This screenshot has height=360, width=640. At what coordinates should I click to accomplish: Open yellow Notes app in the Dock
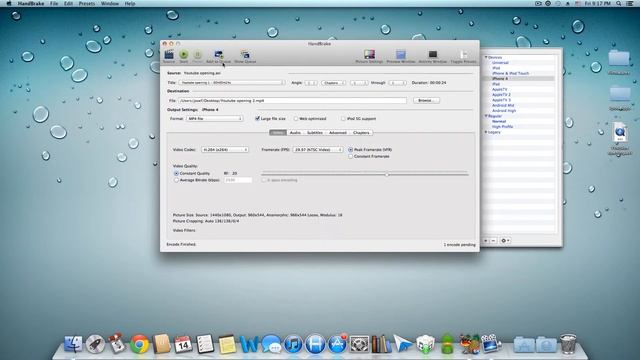(x=227, y=344)
